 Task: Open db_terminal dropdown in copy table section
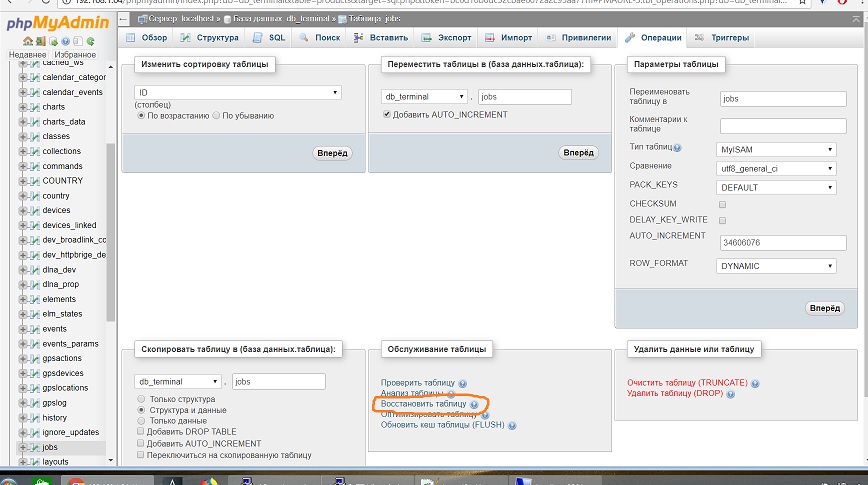point(178,381)
